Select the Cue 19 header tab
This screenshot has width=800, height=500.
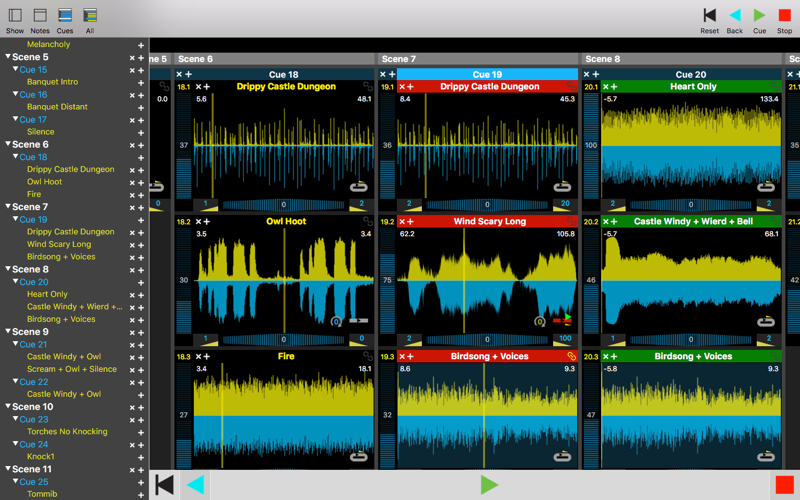click(x=487, y=74)
